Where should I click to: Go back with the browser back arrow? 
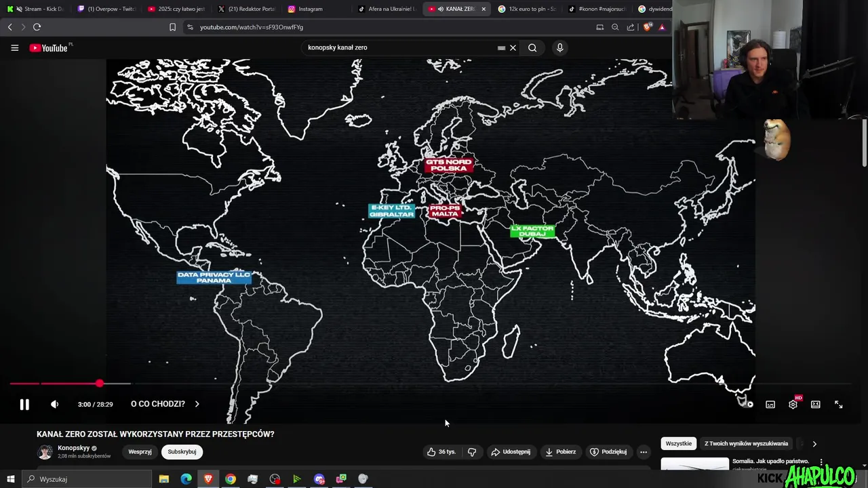[x=9, y=27]
